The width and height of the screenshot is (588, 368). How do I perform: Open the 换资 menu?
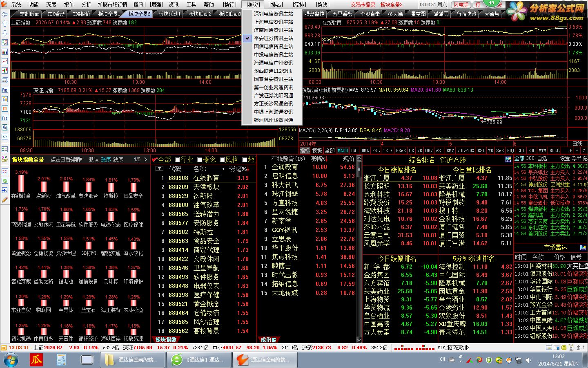[253, 4]
